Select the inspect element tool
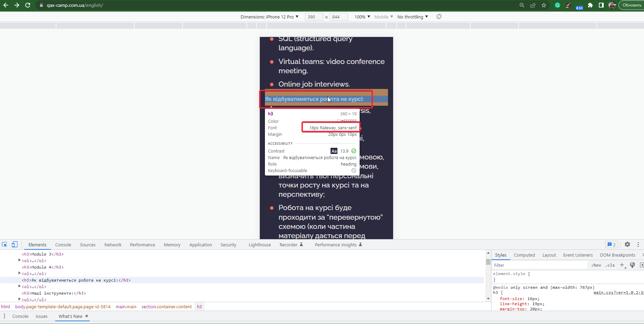The height and width of the screenshot is (324, 644). coord(4,244)
